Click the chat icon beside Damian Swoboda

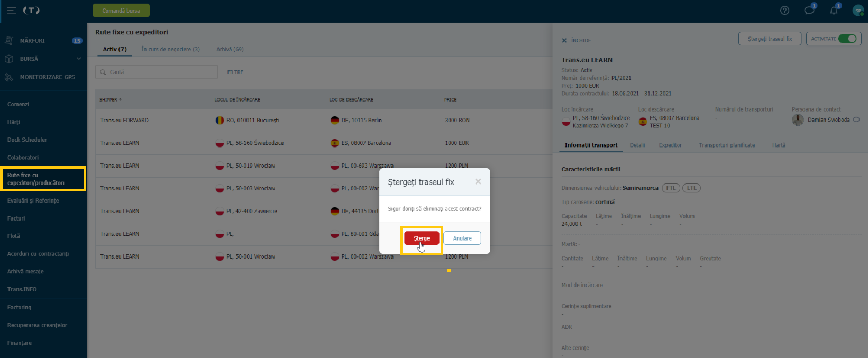click(x=856, y=120)
